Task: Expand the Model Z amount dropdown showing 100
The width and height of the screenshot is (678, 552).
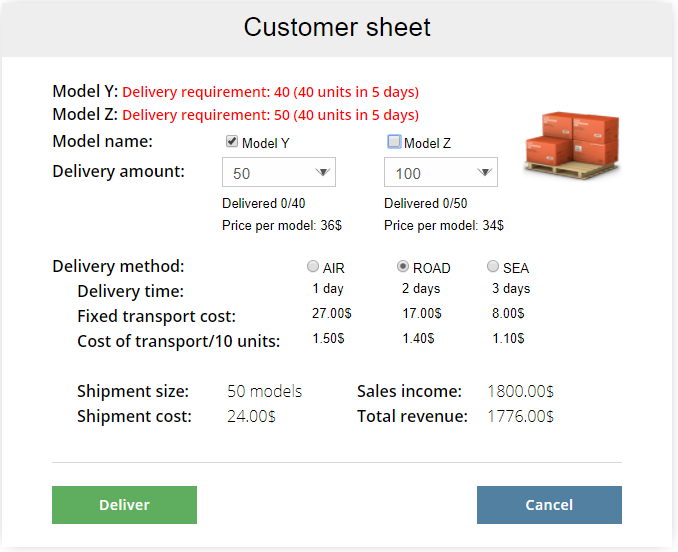Action: pyautogui.click(x=441, y=173)
